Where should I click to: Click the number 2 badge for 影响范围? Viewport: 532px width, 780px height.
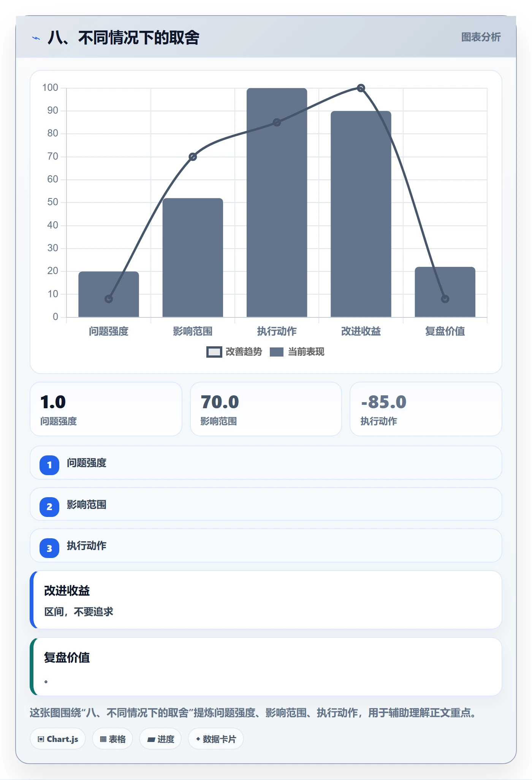pyautogui.click(x=49, y=507)
